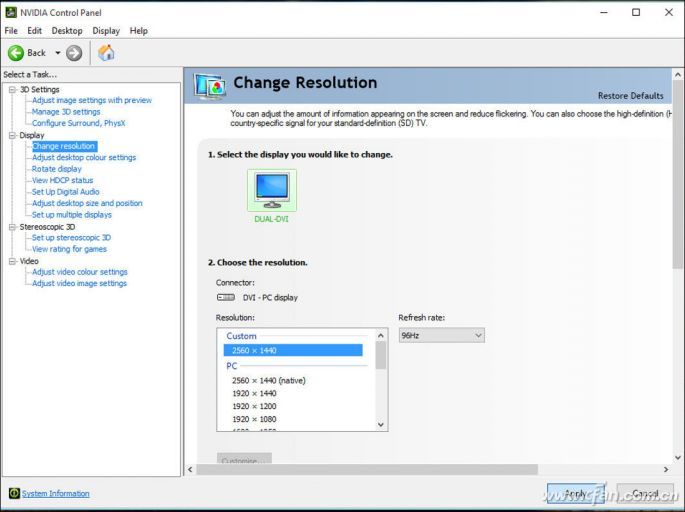Open View rating for games

[69, 249]
